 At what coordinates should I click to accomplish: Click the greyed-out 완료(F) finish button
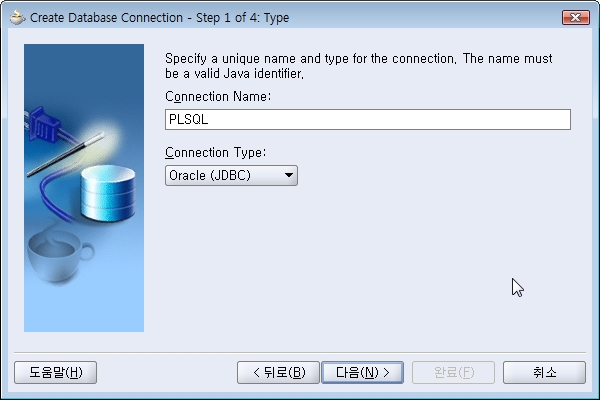(x=453, y=372)
